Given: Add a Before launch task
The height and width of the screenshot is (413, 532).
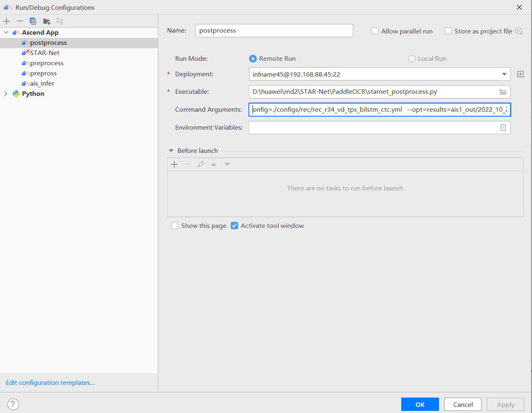Looking at the screenshot, I should [x=174, y=164].
